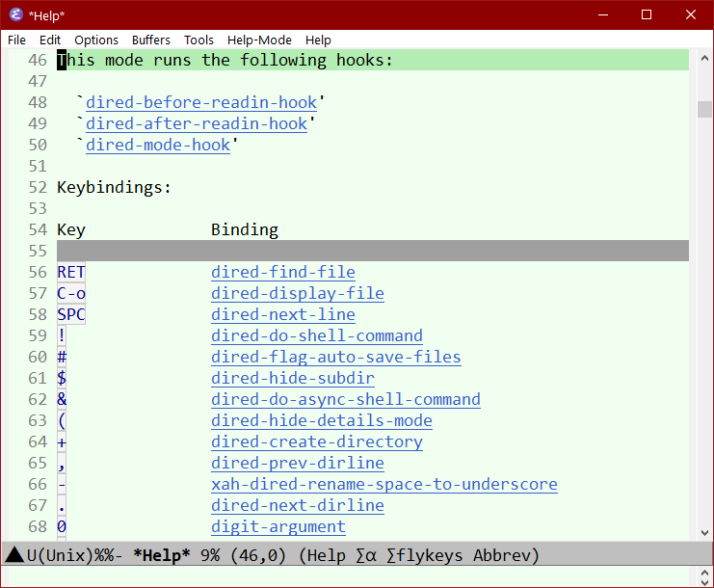The image size is (714, 588).
Task: Click the Binding column header
Action: point(245,230)
